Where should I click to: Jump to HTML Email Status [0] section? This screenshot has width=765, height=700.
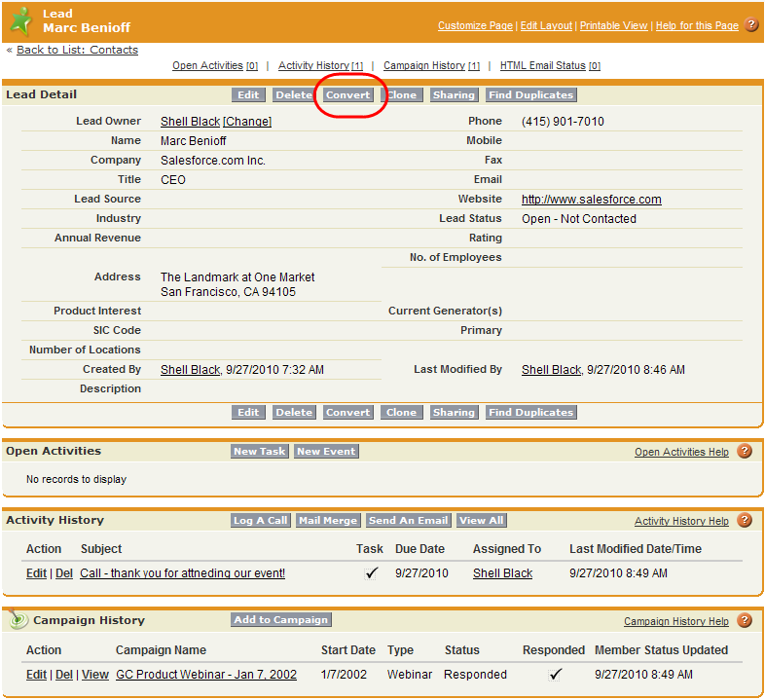pos(550,65)
